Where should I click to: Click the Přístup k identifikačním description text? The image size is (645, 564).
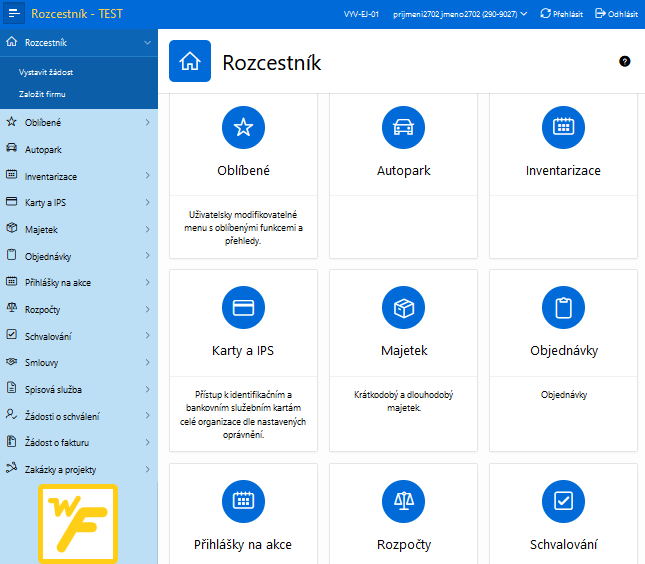pyautogui.click(x=243, y=415)
